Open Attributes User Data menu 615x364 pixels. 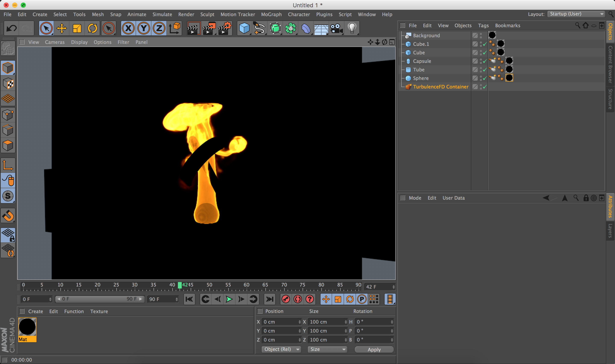(x=454, y=198)
